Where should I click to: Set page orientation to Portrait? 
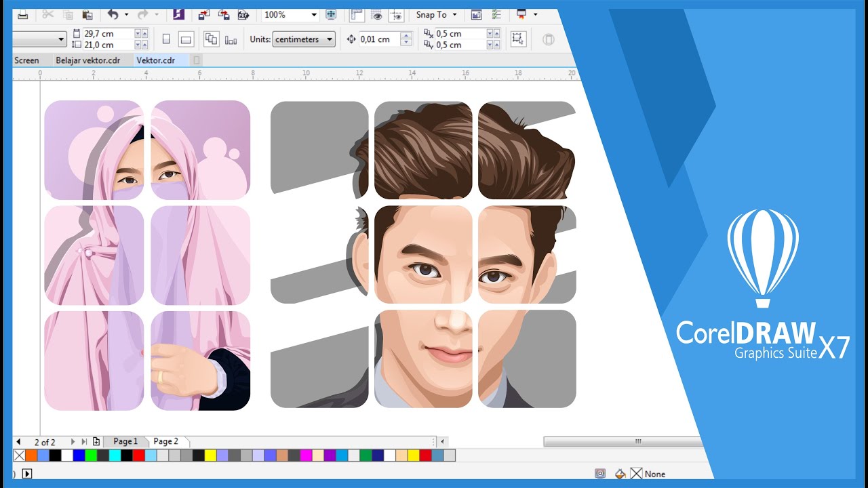[166, 39]
